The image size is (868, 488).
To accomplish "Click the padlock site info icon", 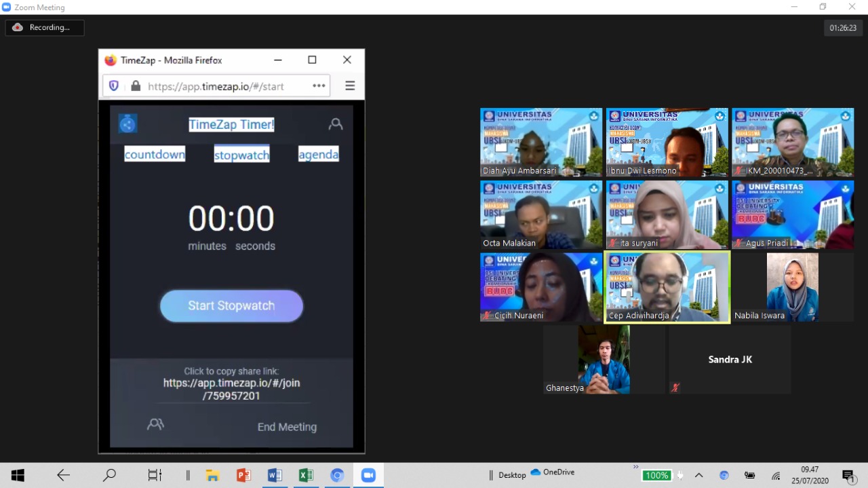I will tap(136, 86).
